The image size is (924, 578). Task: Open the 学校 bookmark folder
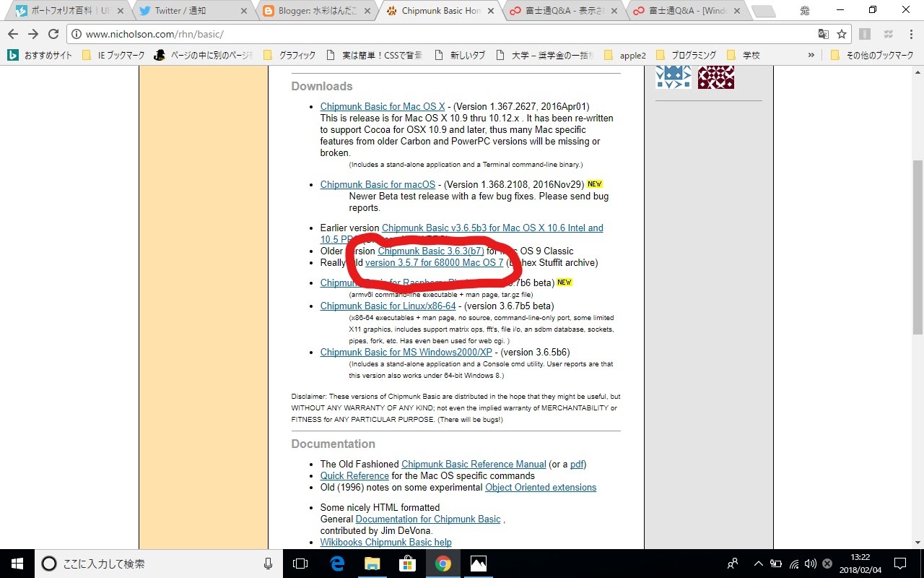744,55
